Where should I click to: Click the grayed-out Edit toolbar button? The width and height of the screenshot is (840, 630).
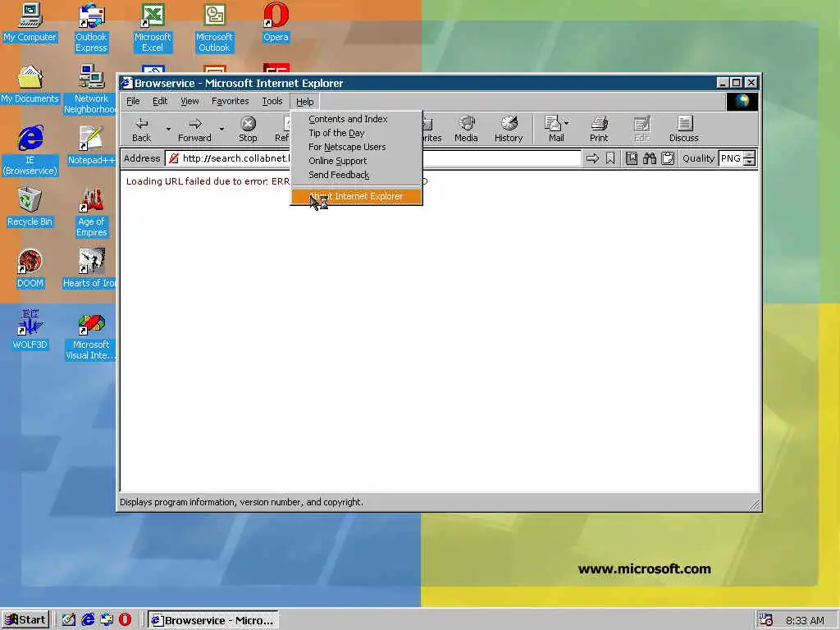point(641,130)
